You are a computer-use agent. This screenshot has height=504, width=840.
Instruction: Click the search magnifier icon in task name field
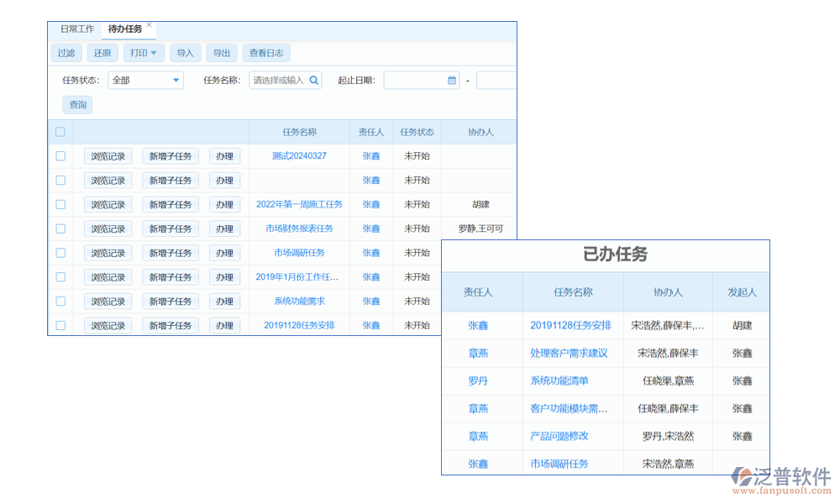(x=314, y=81)
